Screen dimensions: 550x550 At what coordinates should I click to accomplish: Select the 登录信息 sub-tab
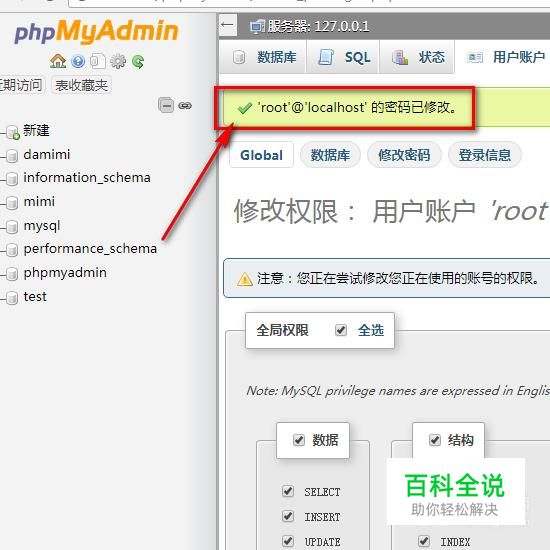coord(485,155)
